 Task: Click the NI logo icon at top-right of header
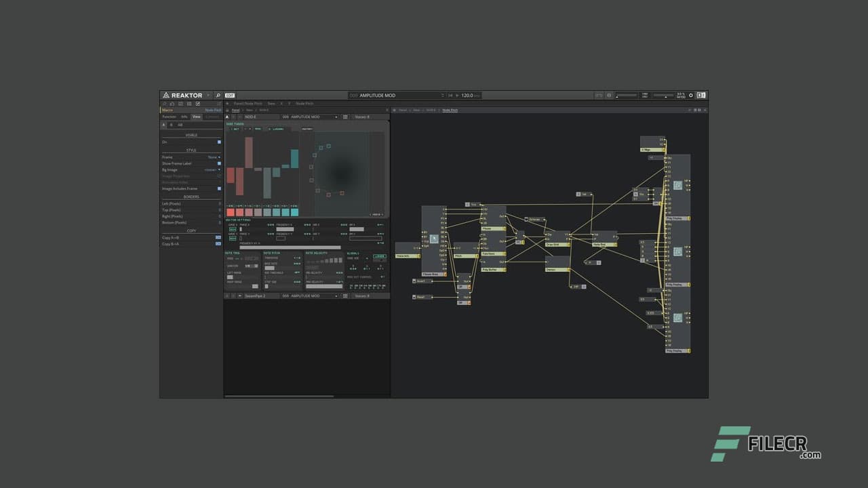(x=702, y=96)
